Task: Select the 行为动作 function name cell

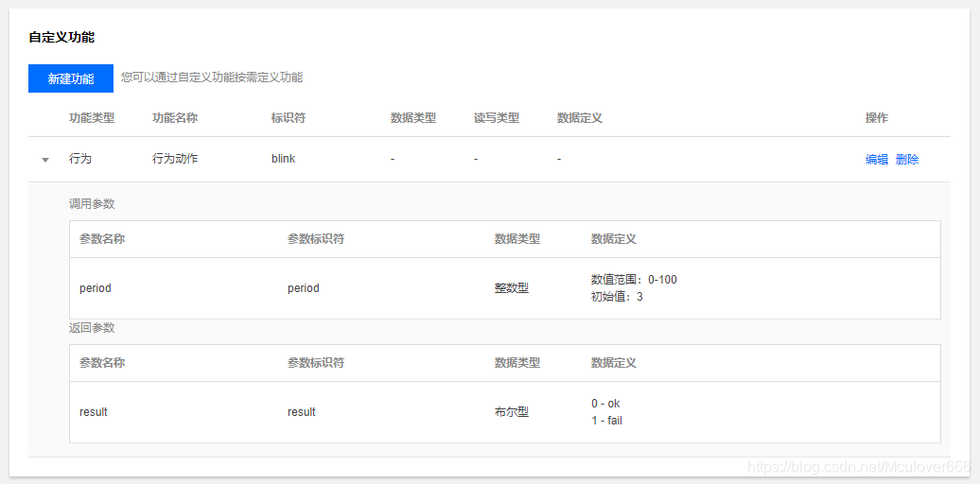Action: (175, 159)
